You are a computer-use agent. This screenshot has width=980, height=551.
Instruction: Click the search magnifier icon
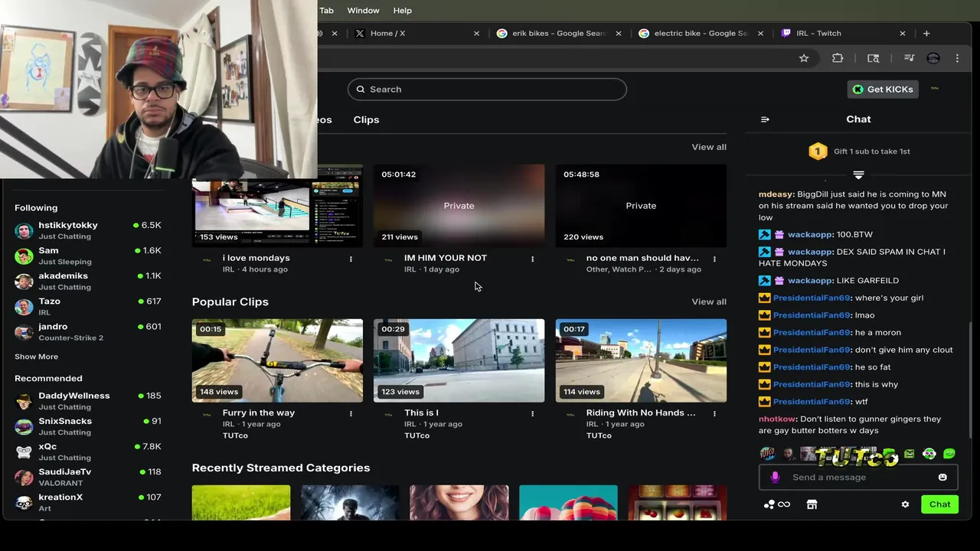361,90
